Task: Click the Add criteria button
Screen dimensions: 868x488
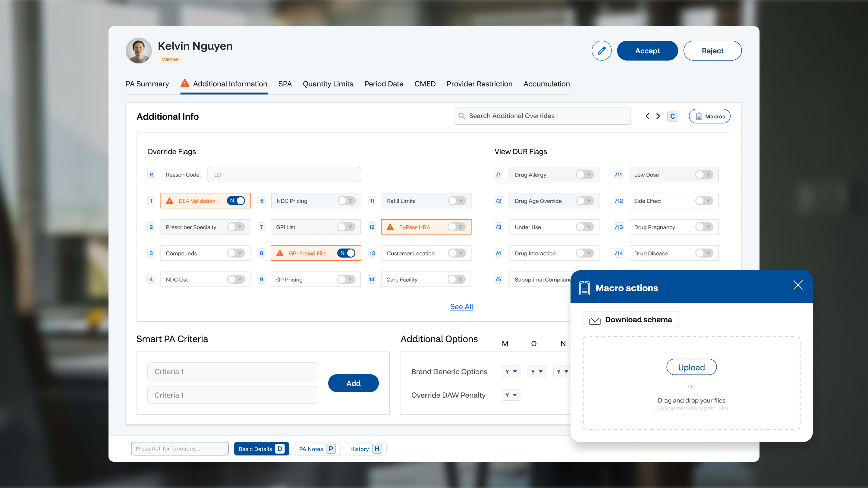Action: coord(354,383)
